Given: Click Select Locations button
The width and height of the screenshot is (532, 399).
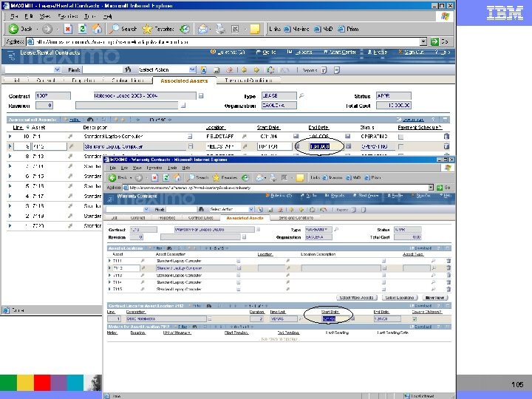Looking at the screenshot, I should (399, 298).
